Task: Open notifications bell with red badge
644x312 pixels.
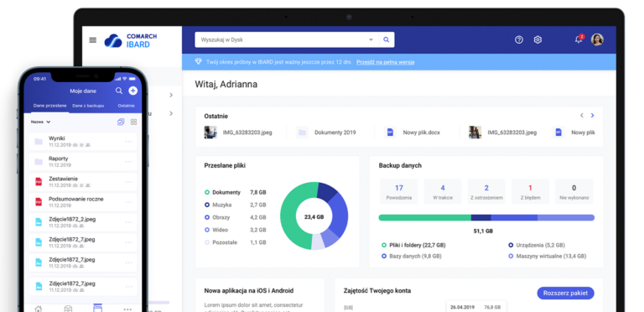Action: 579,39
